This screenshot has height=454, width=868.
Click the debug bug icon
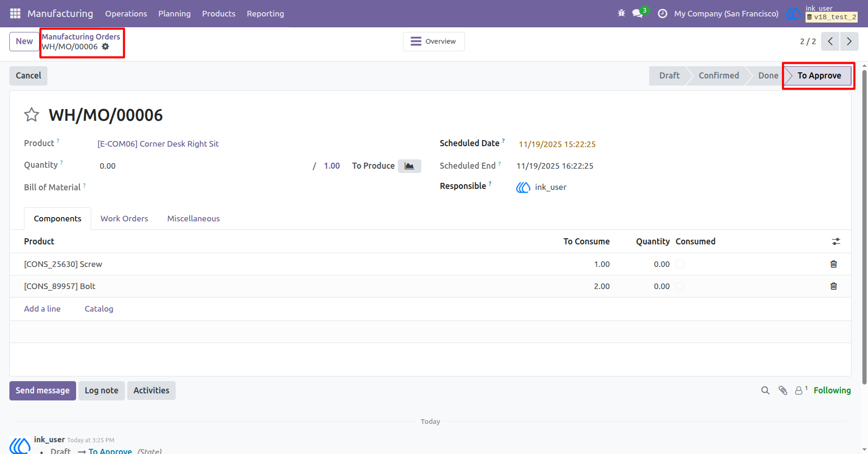click(x=621, y=14)
